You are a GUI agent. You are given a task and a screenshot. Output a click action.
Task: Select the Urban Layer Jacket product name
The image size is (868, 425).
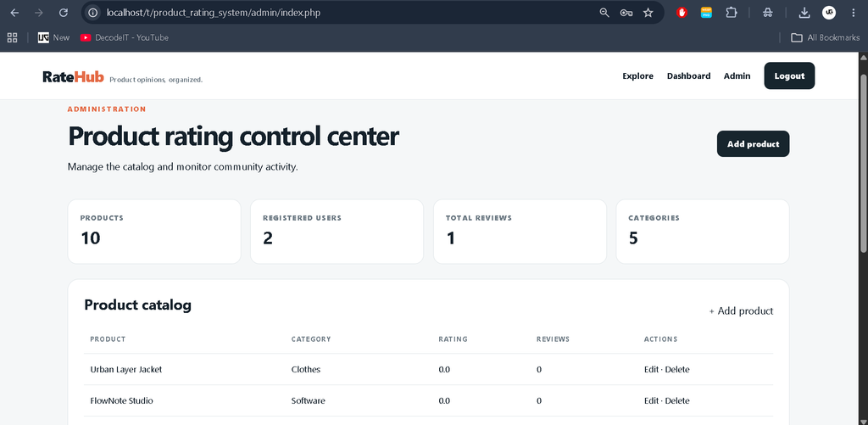coord(126,370)
